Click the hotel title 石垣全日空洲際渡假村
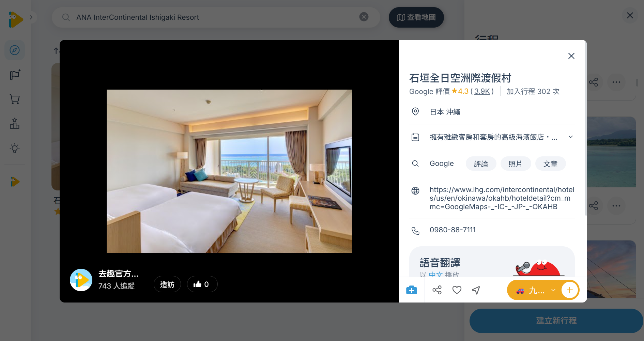The height and width of the screenshot is (341, 644). [460, 78]
